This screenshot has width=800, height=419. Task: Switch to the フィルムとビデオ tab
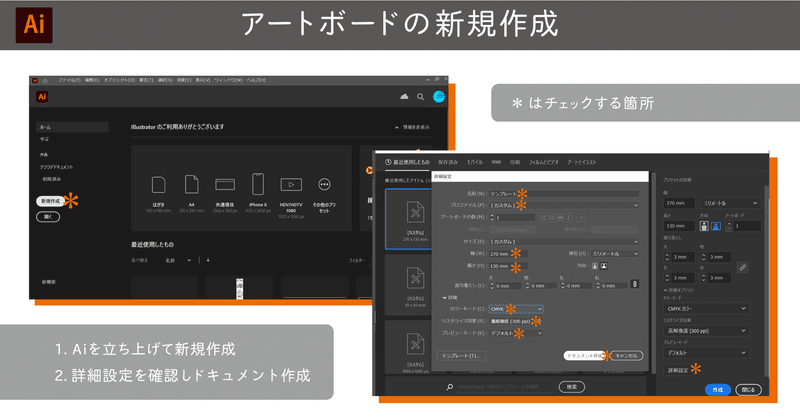coord(543,162)
